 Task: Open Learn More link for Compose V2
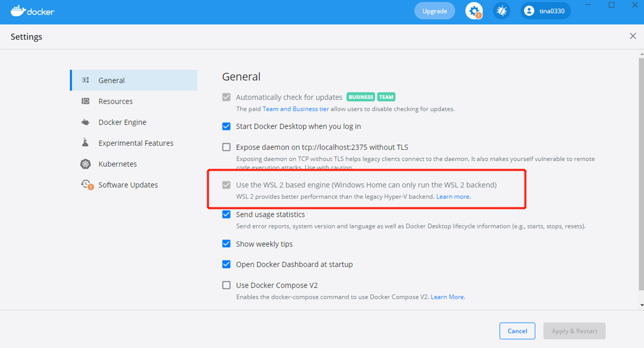coord(447,297)
